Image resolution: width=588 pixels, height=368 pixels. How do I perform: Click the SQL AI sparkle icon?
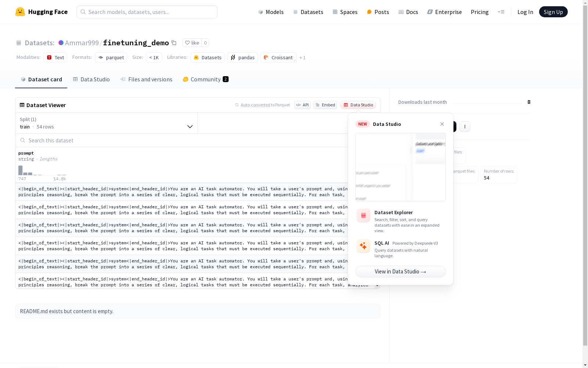pyautogui.click(x=363, y=246)
